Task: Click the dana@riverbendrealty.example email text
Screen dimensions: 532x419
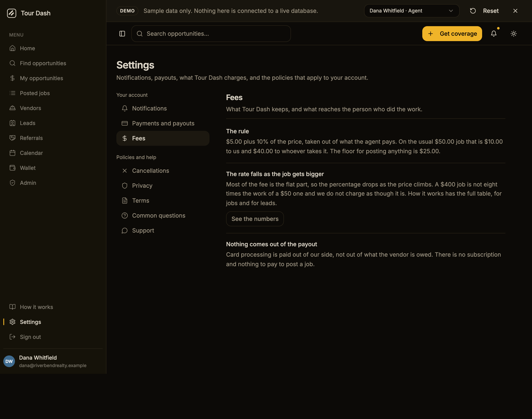Action: coord(53,365)
